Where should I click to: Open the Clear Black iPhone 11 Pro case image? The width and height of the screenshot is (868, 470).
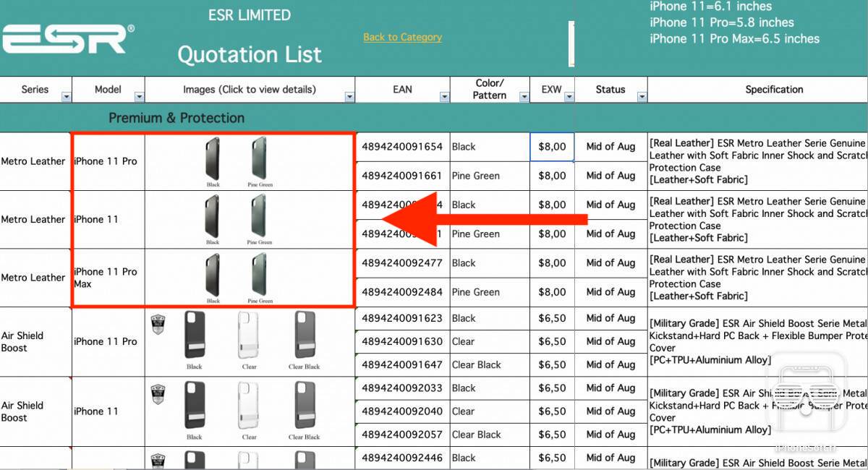[x=304, y=336]
